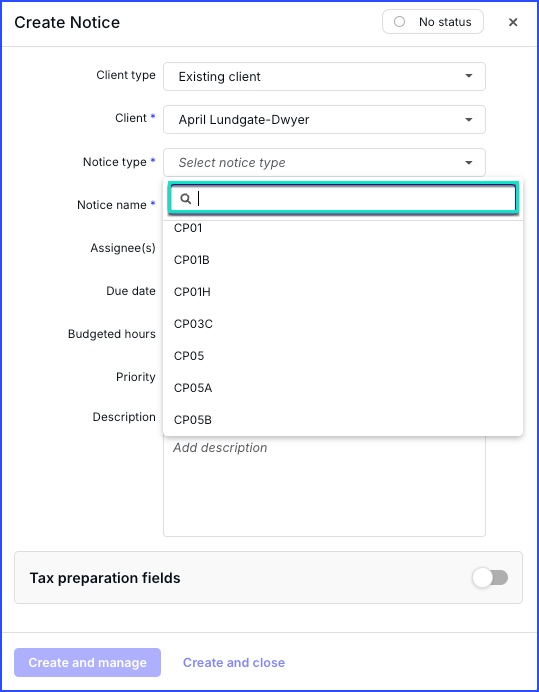
Task: Select CP01 from notice type list
Action: pos(343,228)
